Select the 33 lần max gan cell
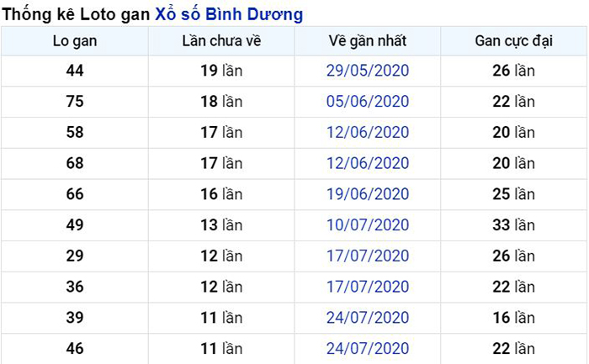 tap(513, 224)
